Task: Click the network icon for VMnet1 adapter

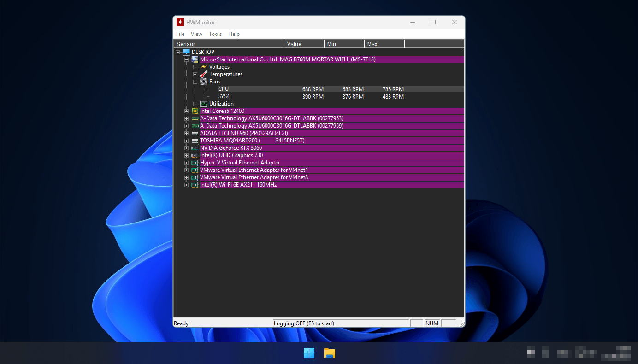Action: 195,170
